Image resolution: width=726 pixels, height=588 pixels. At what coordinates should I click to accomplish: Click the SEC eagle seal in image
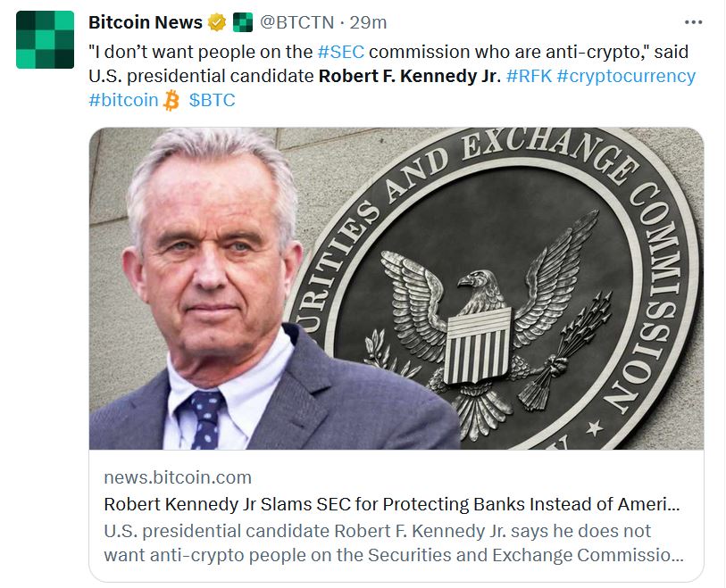click(x=495, y=288)
